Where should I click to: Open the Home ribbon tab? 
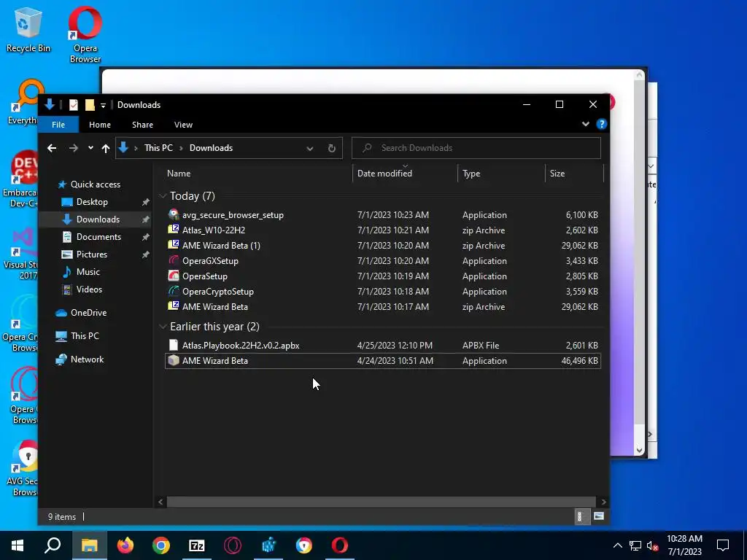tap(99, 125)
